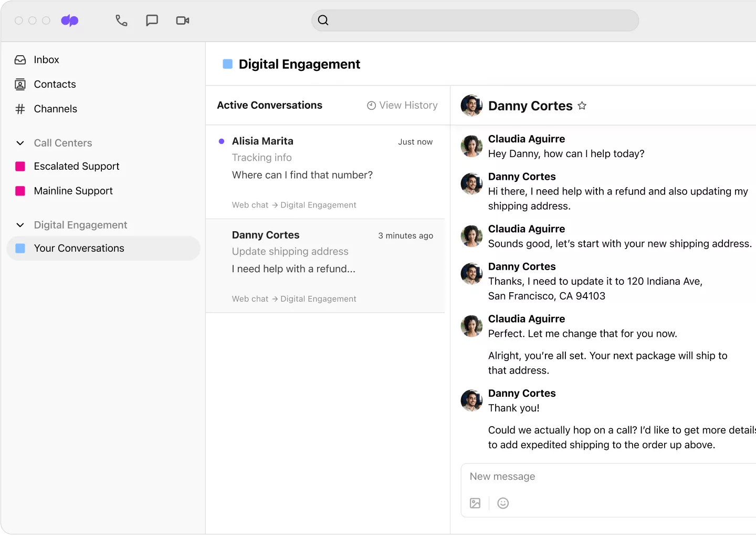Open Contacts via its sidebar icon
Screen dimensions: 756x536
(20, 84)
